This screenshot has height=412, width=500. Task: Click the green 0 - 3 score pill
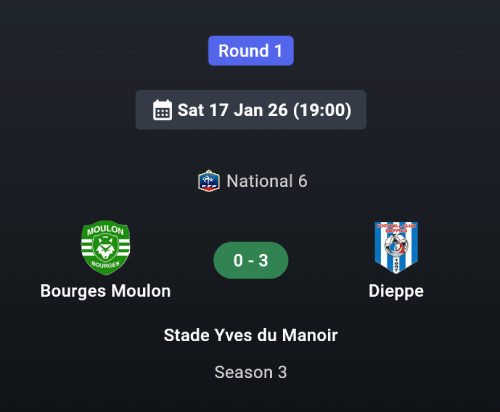(251, 260)
